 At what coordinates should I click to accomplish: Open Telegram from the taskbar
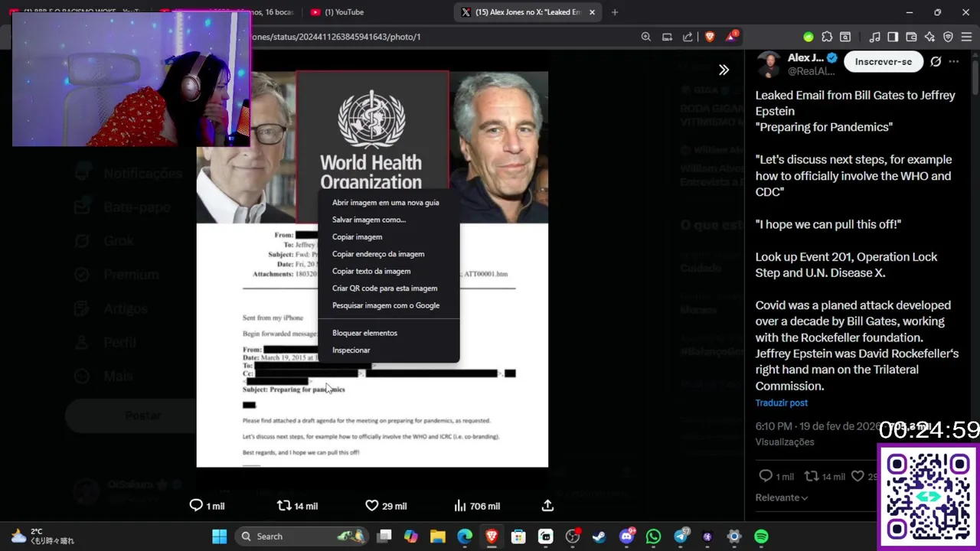(x=681, y=536)
